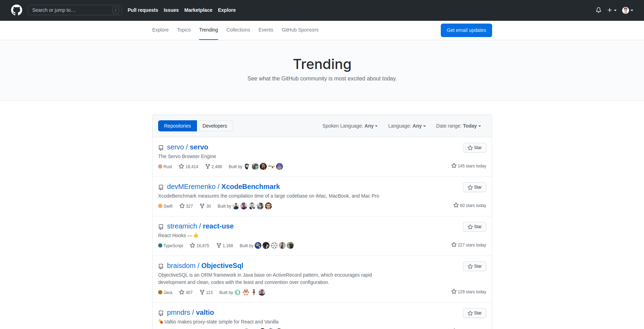Star the react-use repository

point(474,227)
